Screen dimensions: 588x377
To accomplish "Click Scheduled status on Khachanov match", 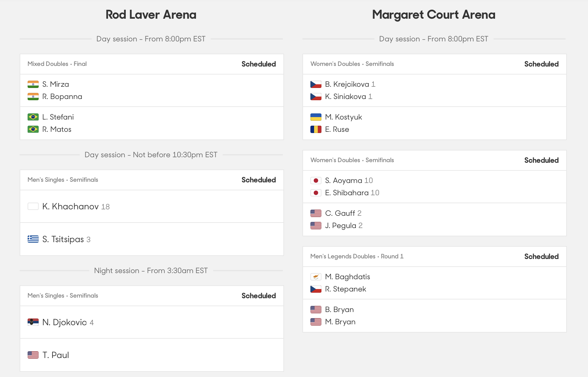I will pos(259,180).
